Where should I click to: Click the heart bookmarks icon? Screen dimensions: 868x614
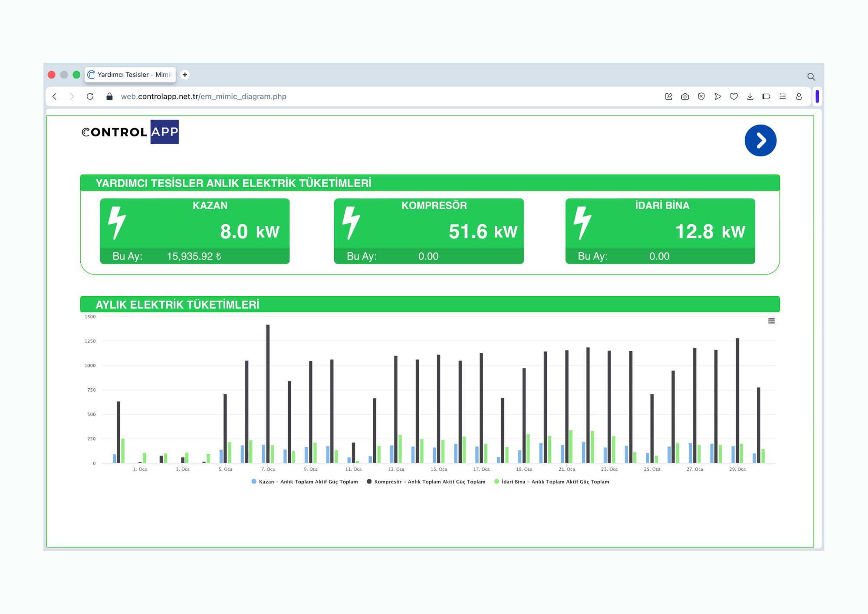point(733,96)
